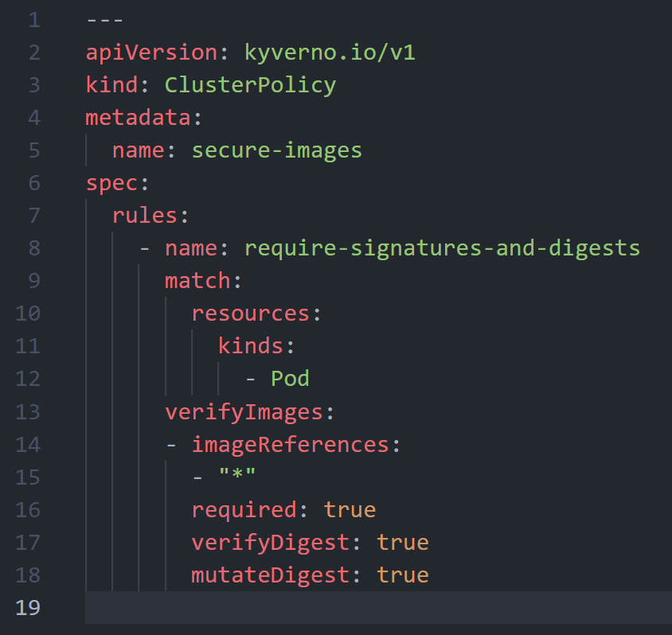This screenshot has width=672, height=635.
Task: Click line number 14 in the gutter
Action: (x=28, y=445)
